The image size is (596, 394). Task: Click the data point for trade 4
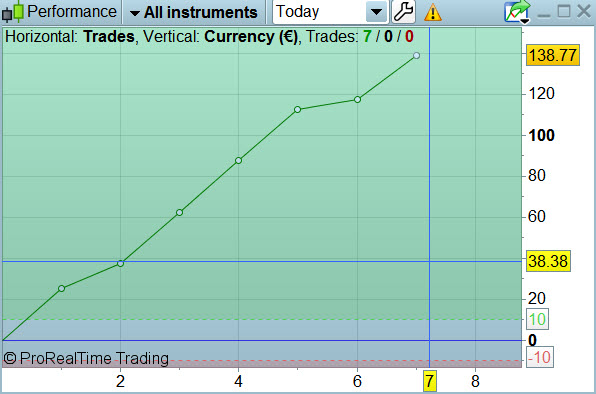[x=238, y=161]
